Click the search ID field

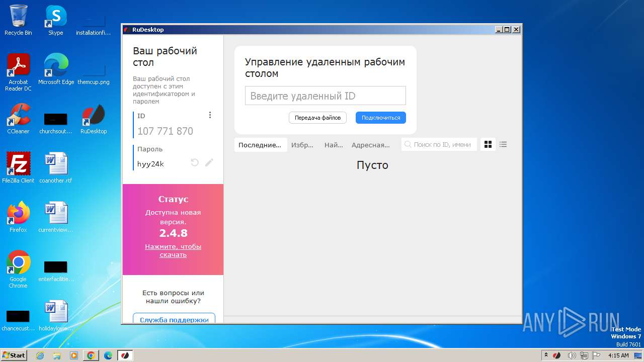(x=439, y=144)
